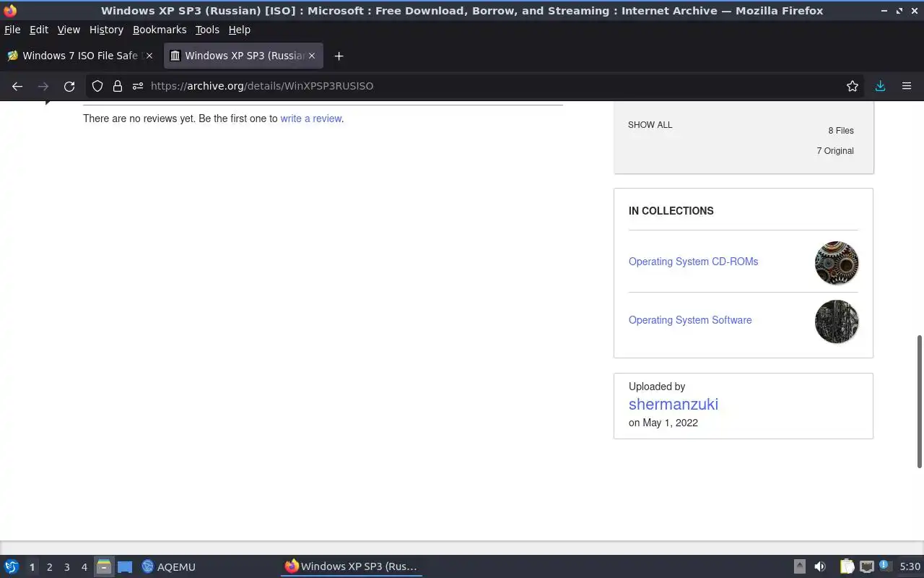924x578 pixels.
Task: Open the volume speaker tray icon
Action: [820, 566]
